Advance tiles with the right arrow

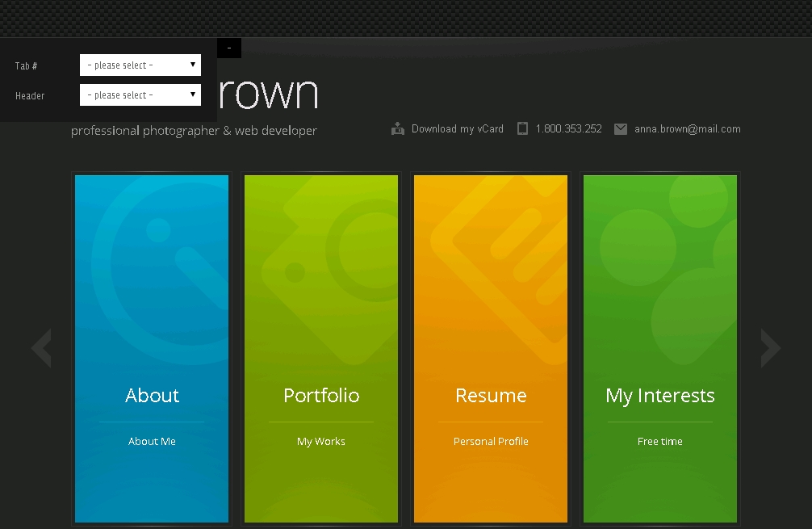click(x=770, y=348)
